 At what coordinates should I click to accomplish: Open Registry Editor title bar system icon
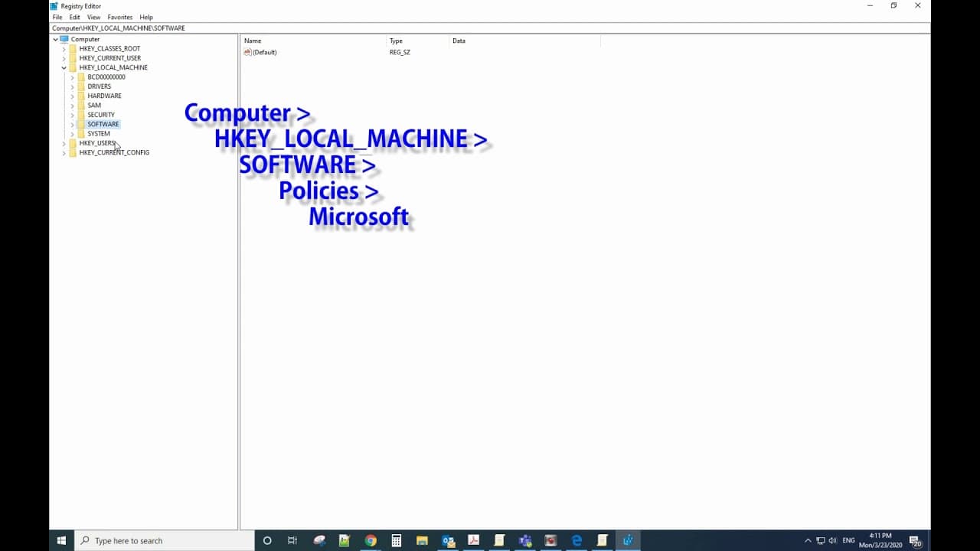pyautogui.click(x=54, y=6)
